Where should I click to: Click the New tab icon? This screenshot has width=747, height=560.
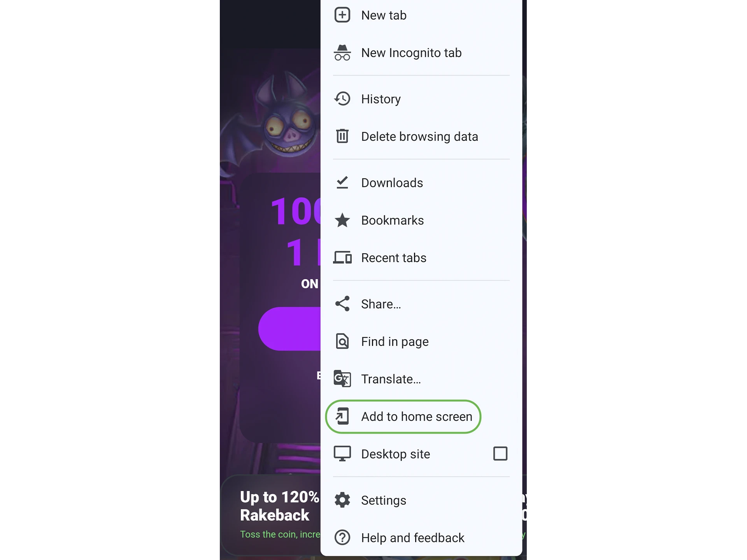coord(343,15)
